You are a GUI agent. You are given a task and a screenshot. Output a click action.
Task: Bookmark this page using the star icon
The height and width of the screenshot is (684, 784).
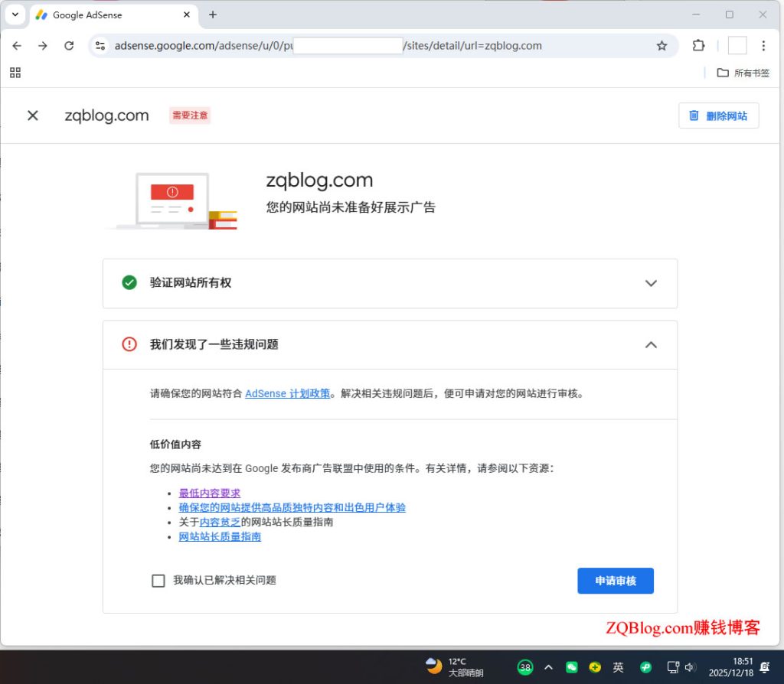(661, 45)
